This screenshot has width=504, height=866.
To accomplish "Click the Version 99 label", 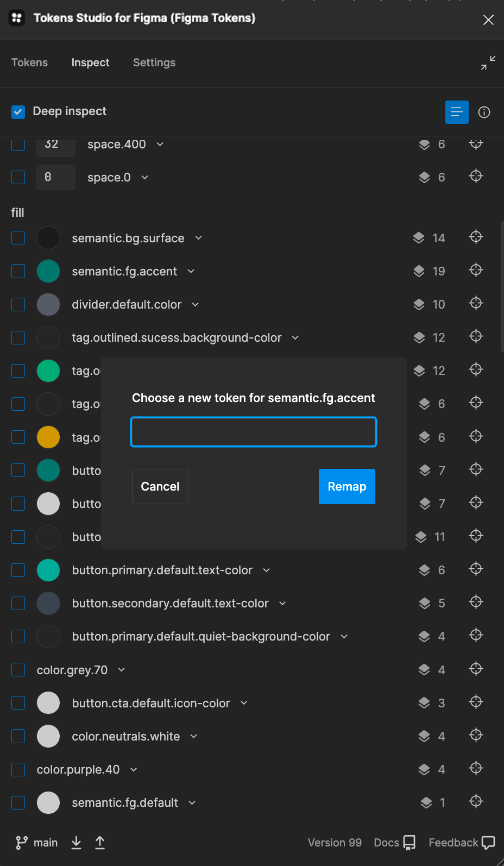I will pos(335,843).
